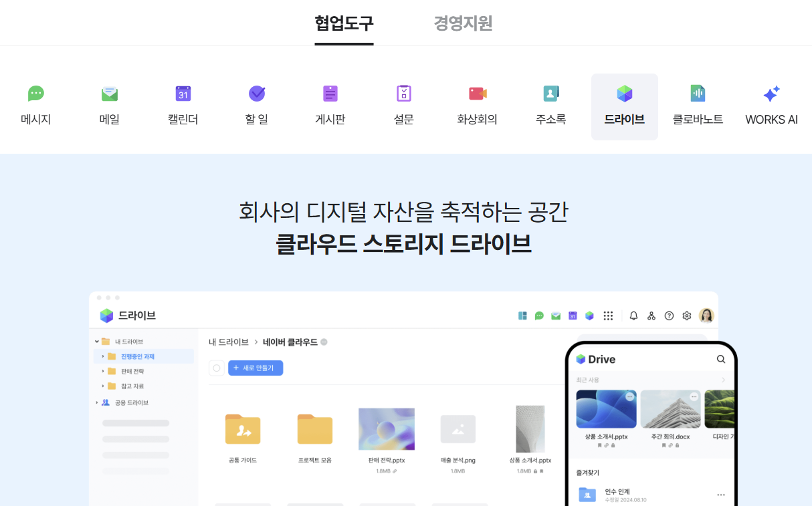This screenshot has width=812, height=506.
Task: Open the 매출 분석.png file thumbnail
Action: pyautogui.click(x=458, y=429)
